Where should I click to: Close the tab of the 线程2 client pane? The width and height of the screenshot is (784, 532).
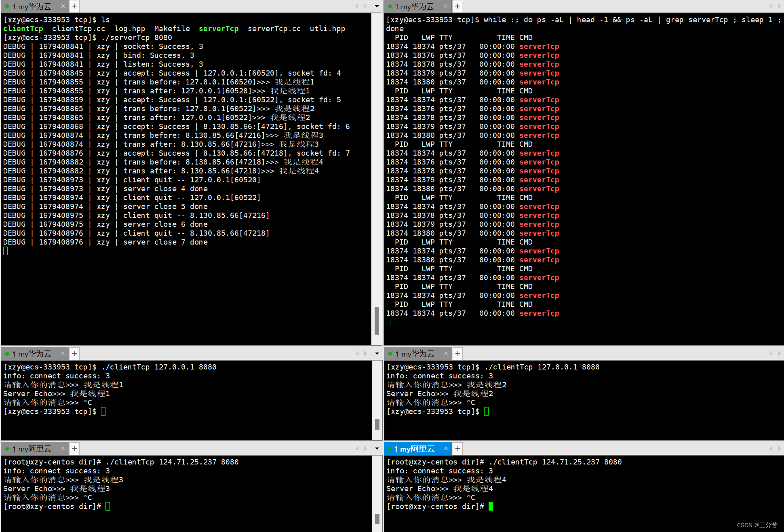pos(446,353)
